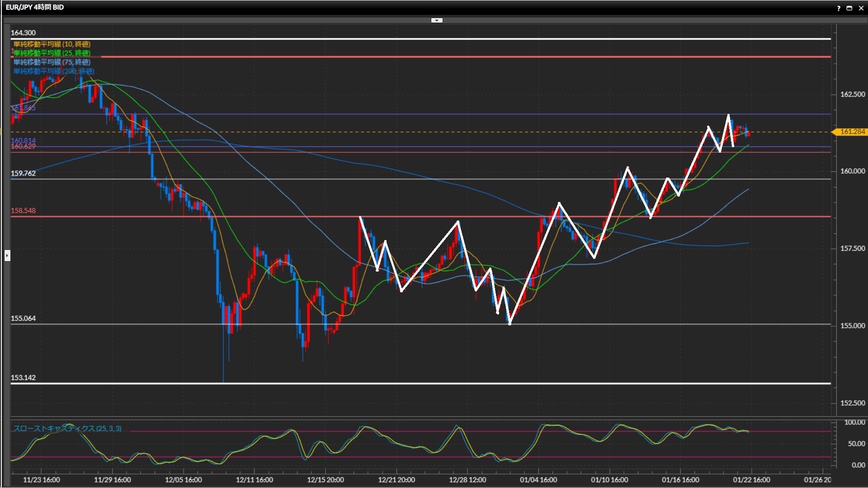The height and width of the screenshot is (488, 868).
Task: Select the red 158.548 resistance line label
Action: 23,211
